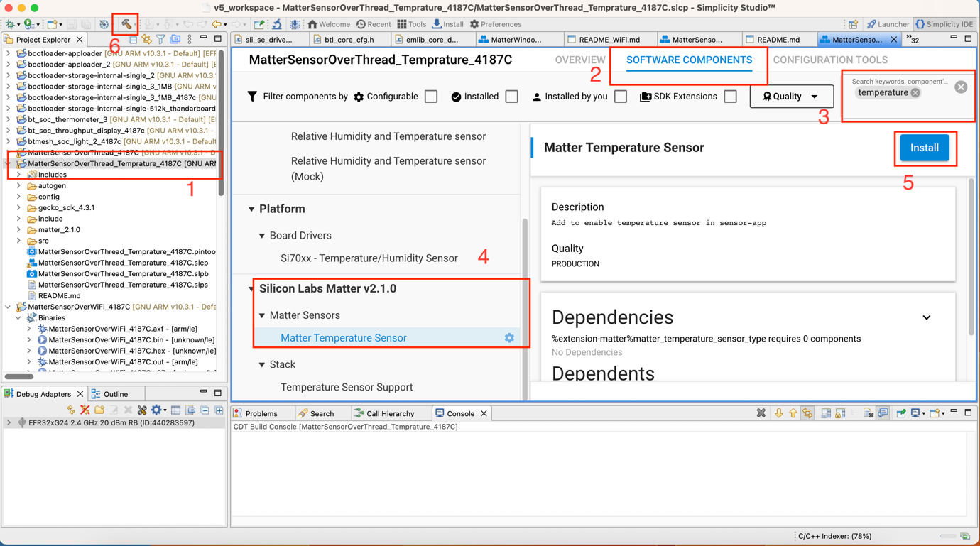
Task: Switch to the OVERVIEW tab
Action: [x=579, y=60]
